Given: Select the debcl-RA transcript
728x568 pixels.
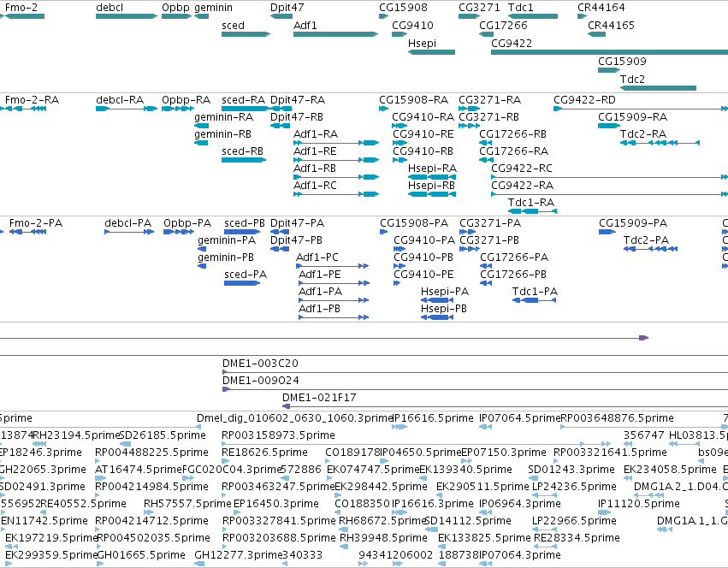Looking at the screenshot, I should (127, 109).
